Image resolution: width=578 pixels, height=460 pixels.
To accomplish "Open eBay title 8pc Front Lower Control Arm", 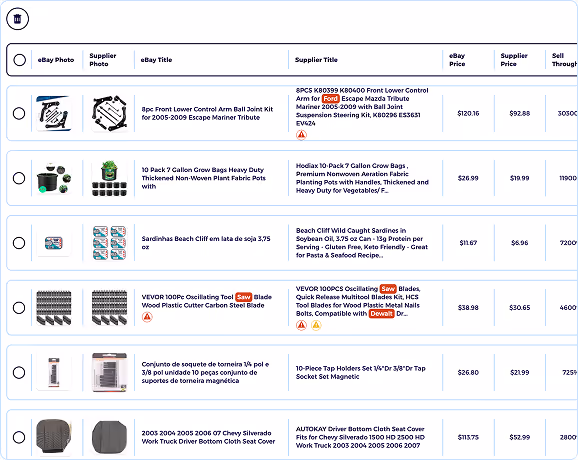I will pos(207,113).
